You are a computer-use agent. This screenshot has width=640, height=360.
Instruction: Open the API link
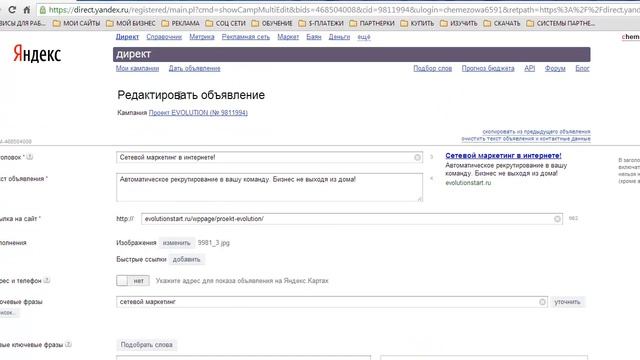[529, 69]
